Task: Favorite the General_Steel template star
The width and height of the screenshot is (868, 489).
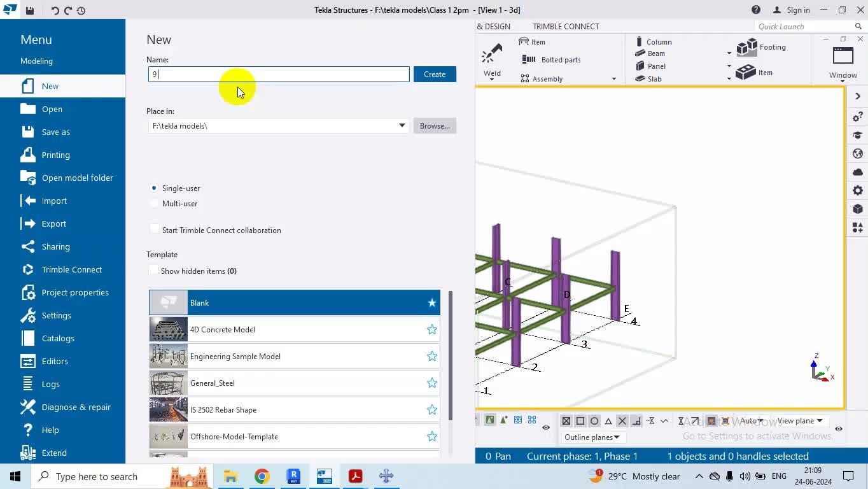Action: [x=432, y=383]
